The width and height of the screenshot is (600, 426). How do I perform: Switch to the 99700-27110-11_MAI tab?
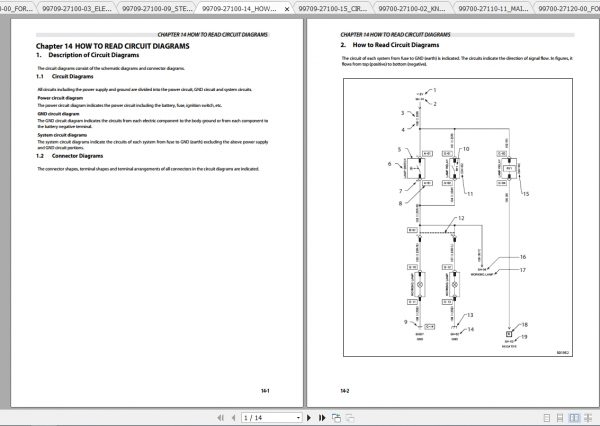493,8
